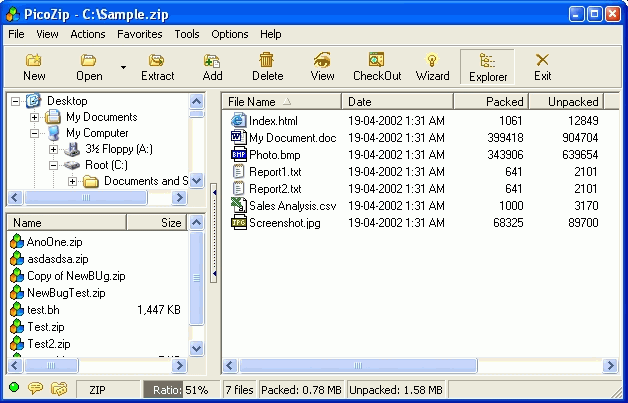The image size is (628, 403).
Task: Select the Report2.txt file icon
Action: [238, 188]
